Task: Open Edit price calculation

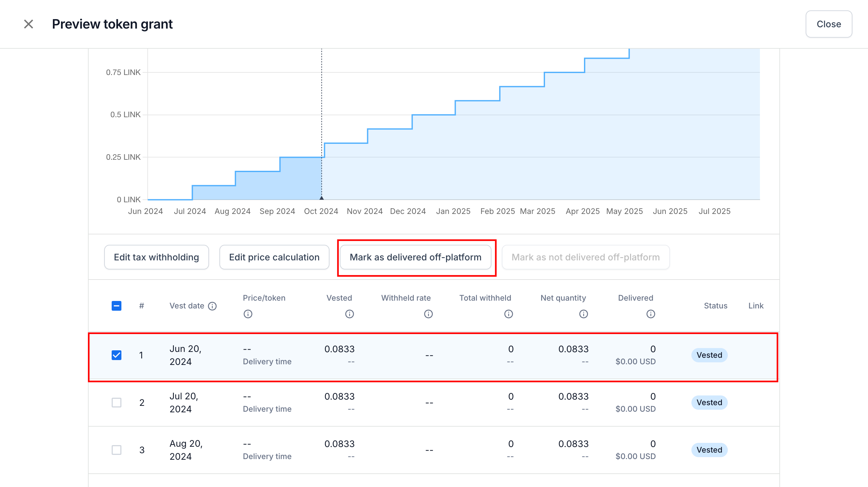Action: 274,257
